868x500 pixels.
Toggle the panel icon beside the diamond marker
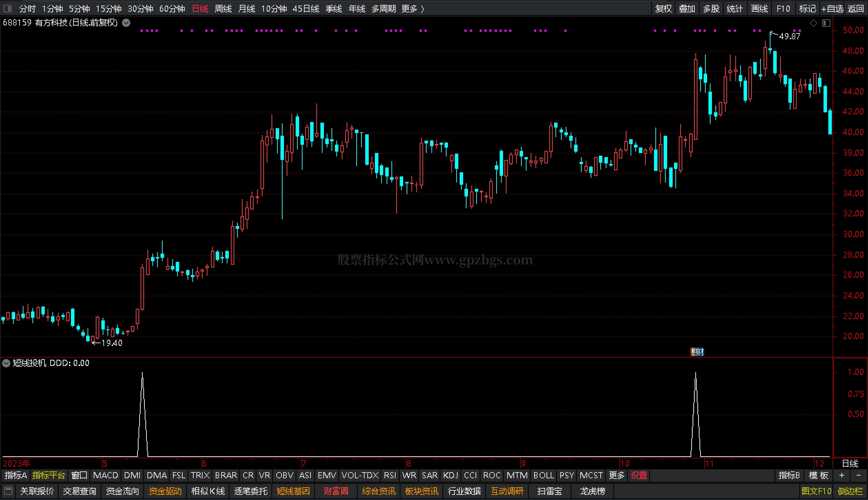pyautogui.click(x=826, y=23)
